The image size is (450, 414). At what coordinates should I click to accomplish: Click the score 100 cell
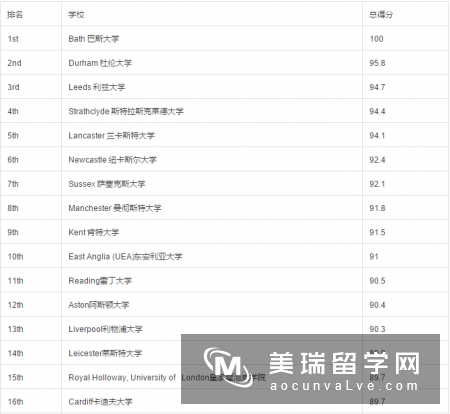click(x=405, y=38)
